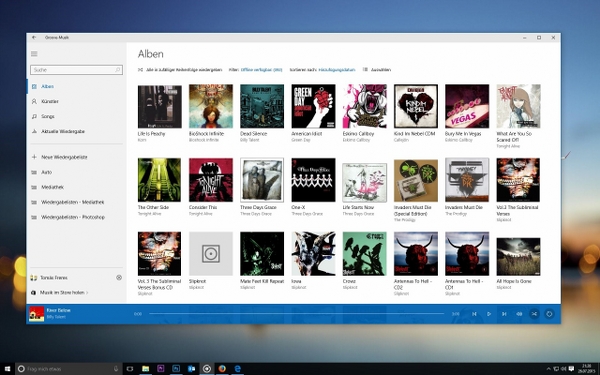Open Eskimo Callboy album cover
600x375 pixels.
[x=365, y=106]
